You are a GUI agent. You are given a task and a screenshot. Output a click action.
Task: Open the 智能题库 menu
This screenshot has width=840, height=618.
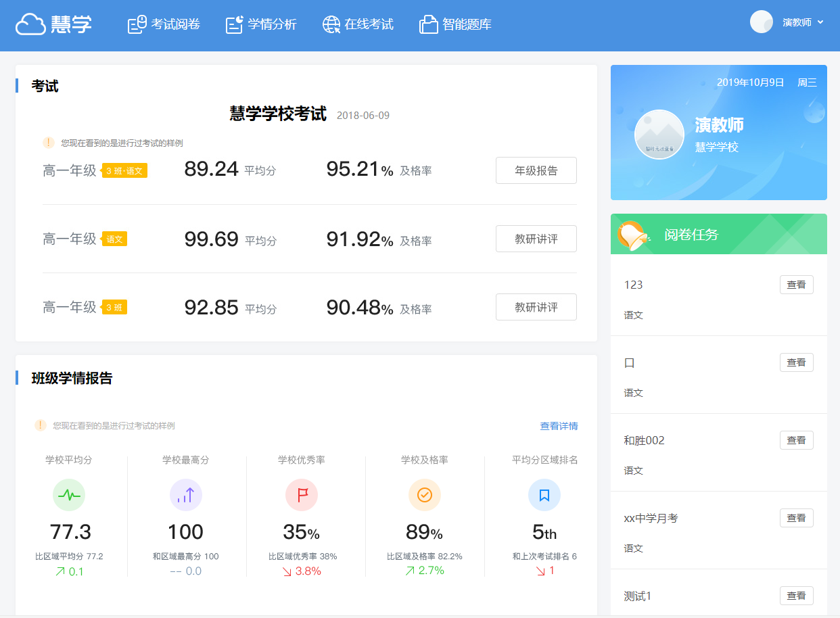(455, 25)
